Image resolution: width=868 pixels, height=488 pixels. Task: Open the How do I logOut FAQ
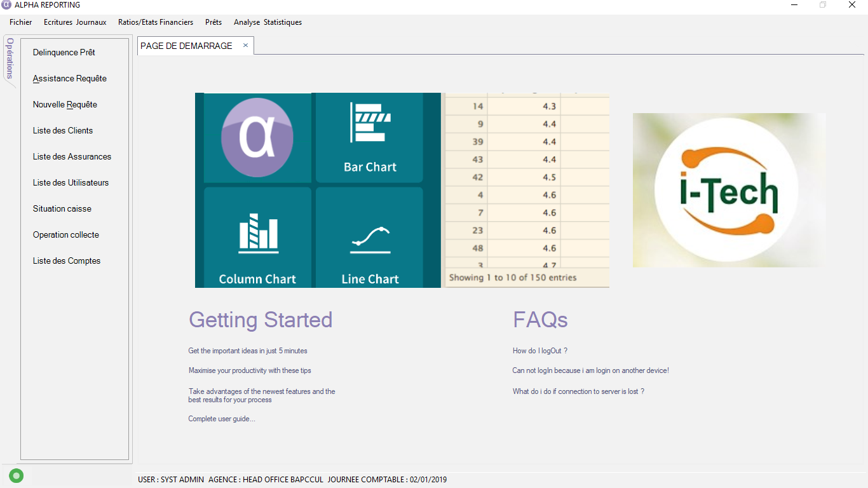point(540,351)
